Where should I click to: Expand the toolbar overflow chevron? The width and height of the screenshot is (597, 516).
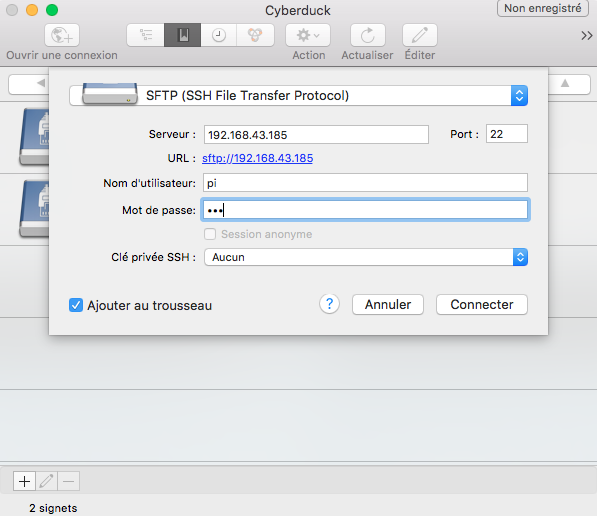pyautogui.click(x=587, y=35)
